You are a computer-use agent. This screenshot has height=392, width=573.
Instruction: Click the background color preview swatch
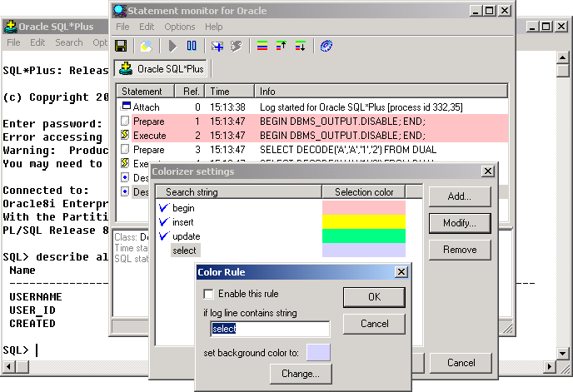pyautogui.click(x=318, y=353)
